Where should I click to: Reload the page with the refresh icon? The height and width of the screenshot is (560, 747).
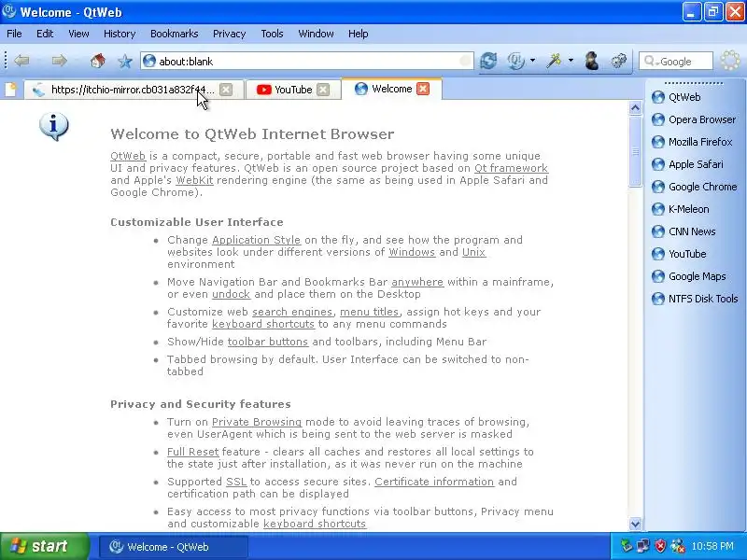click(488, 61)
